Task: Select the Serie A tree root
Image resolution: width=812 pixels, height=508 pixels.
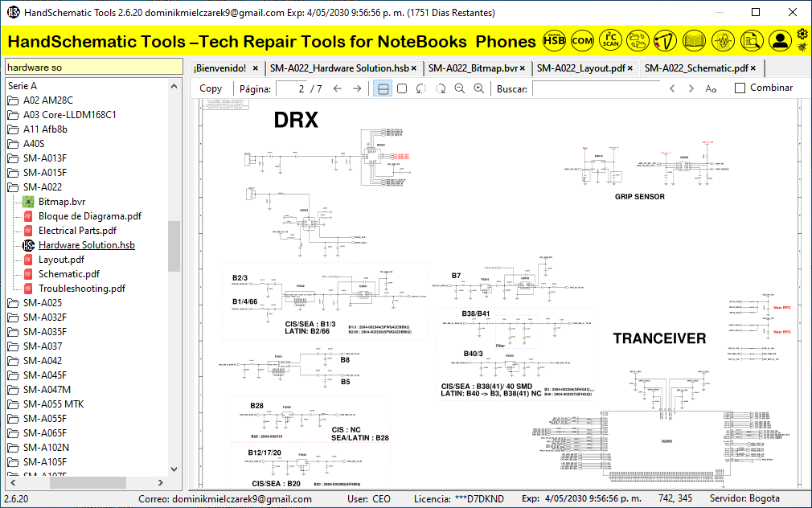Action: coord(23,86)
